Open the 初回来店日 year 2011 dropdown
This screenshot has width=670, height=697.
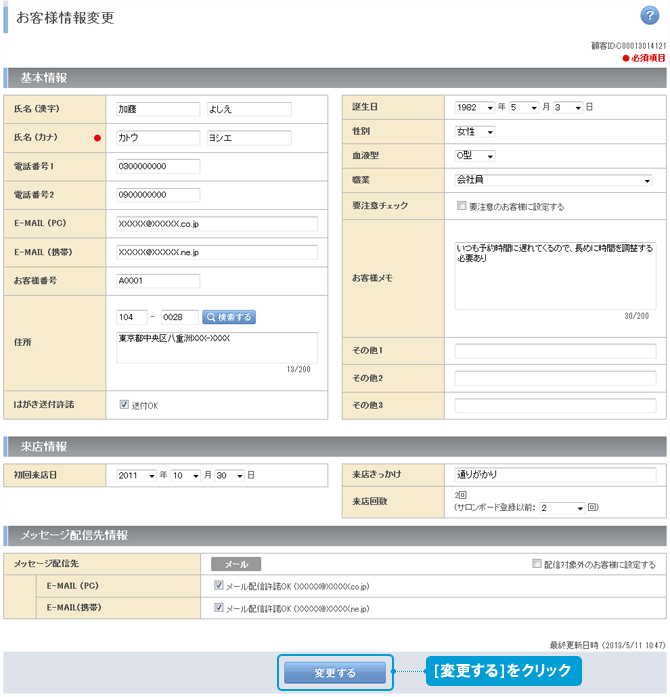click(x=136, y=475)
